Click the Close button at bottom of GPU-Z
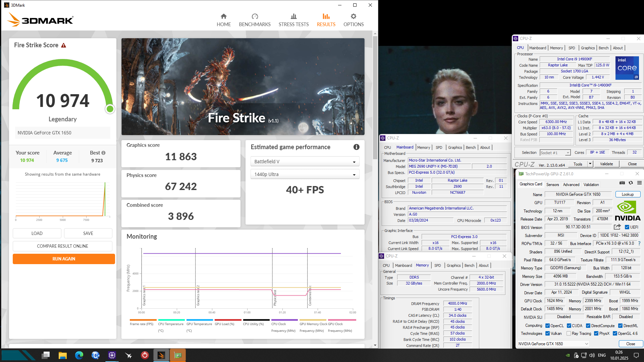The height and width of the screenshot is (362, 644). tap(631, 344)
